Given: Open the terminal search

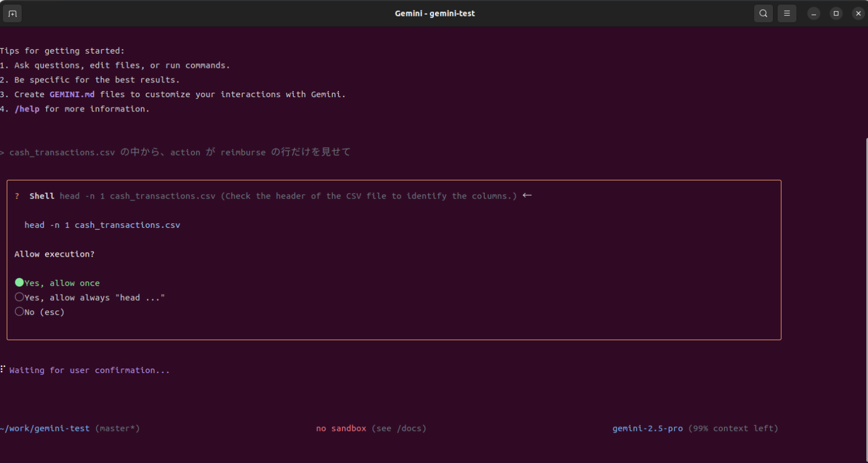Looking at the screenshot, I should coord(763,13).
